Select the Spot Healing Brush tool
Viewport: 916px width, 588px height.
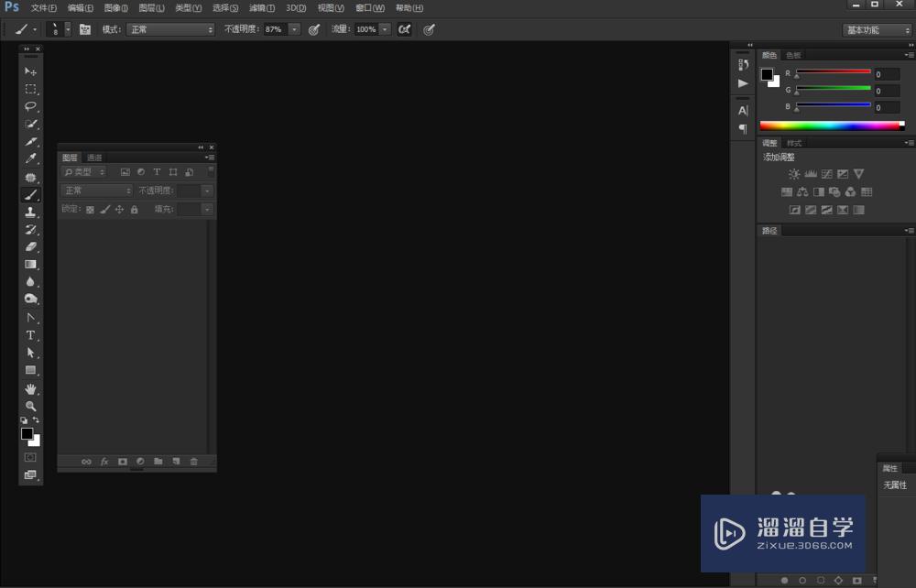tap(30, 177)
